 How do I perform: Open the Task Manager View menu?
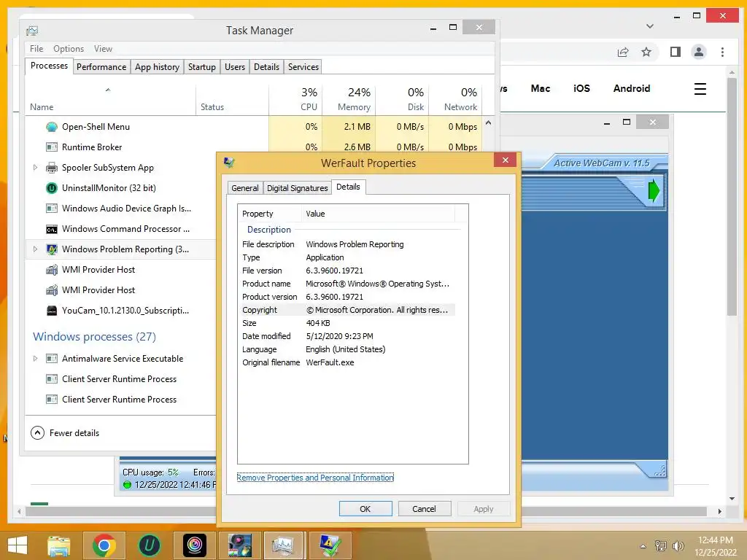pyautogui.click(x=103, y=49)
